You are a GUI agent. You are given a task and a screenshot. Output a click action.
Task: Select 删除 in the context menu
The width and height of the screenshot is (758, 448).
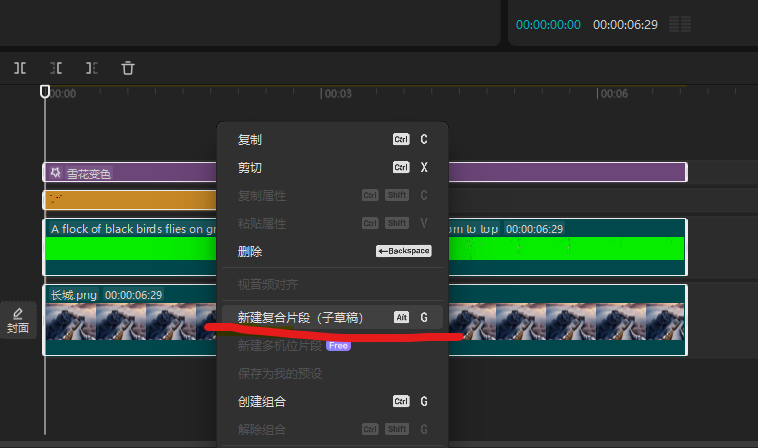[250, 251]
